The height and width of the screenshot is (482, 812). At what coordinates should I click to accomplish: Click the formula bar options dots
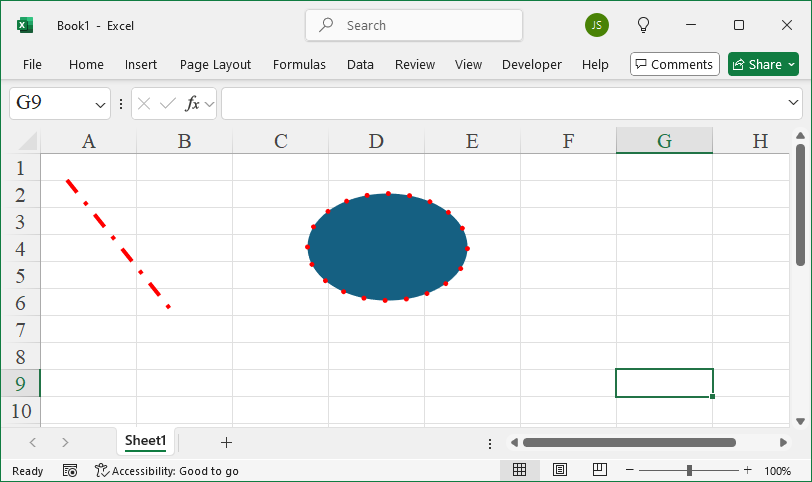121,104
